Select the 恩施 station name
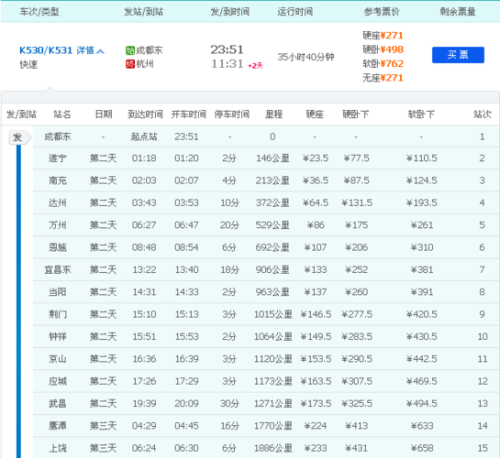This screenshot has width=500, height=458. 58,247
